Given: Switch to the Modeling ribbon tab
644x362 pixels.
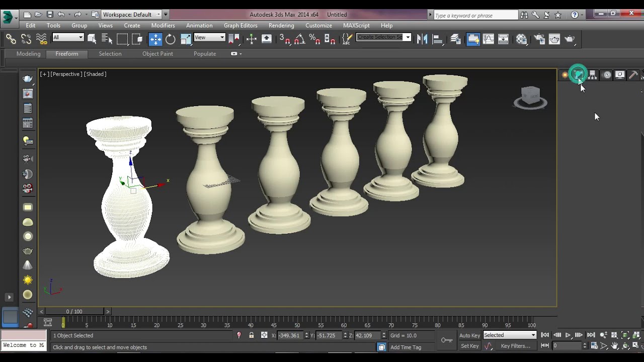Looking at the screenshot, I should 28,54.
